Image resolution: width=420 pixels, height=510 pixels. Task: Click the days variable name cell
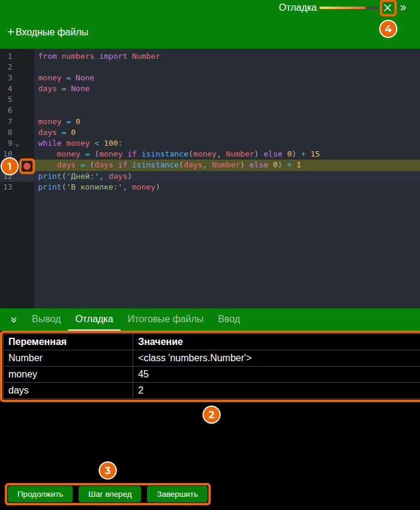coord(68,391)
